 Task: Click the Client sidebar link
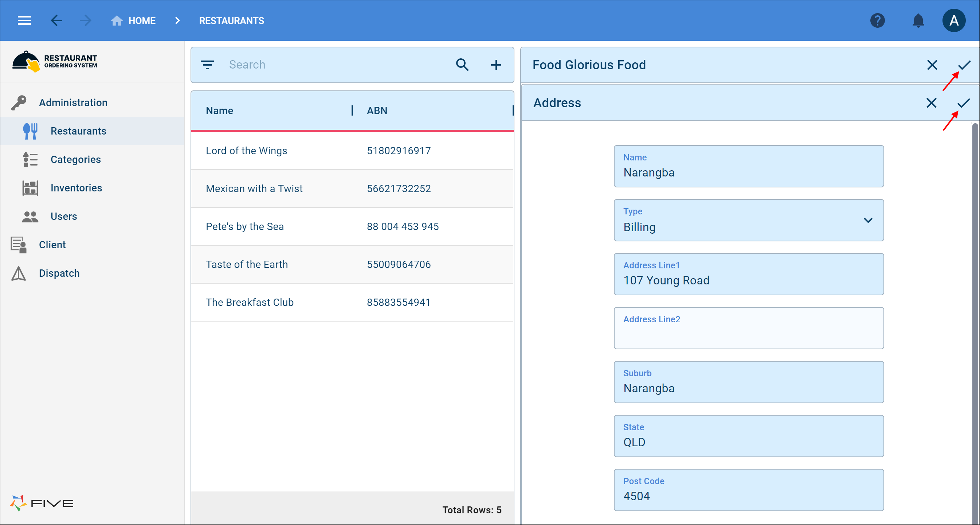click(51, 245)
